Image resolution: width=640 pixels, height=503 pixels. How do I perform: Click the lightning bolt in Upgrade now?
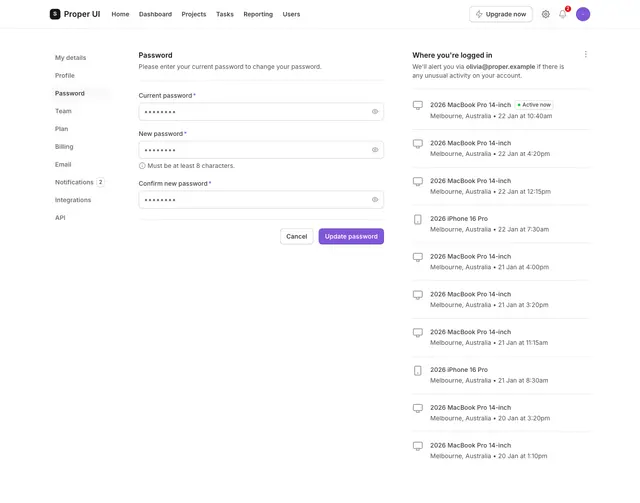click(479, 14)
